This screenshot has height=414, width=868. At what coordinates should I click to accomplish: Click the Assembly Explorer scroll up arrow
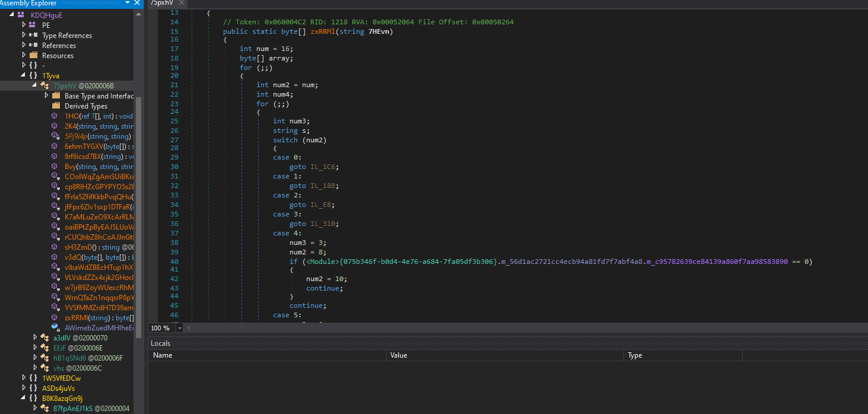pyautogui.click(x=138, y=14)
